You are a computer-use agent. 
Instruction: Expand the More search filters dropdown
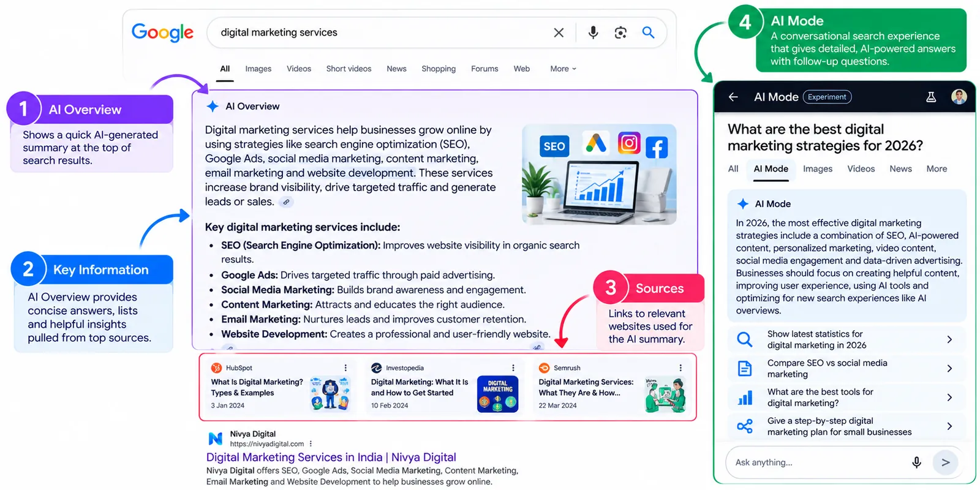[x=563, y=69]
